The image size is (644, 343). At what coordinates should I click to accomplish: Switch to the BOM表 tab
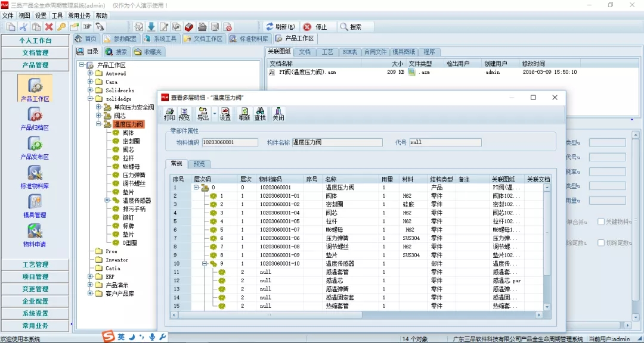click(349, 52)
